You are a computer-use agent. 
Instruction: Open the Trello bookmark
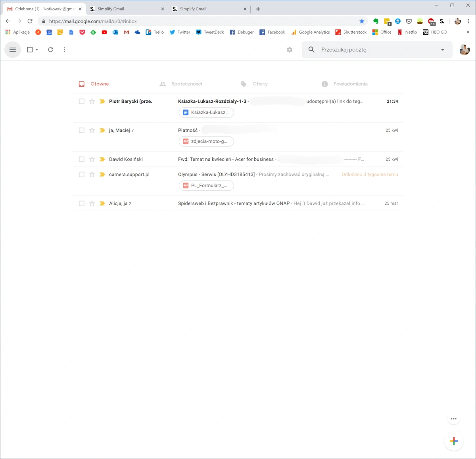pyautogui.click(x=155, y=32)
